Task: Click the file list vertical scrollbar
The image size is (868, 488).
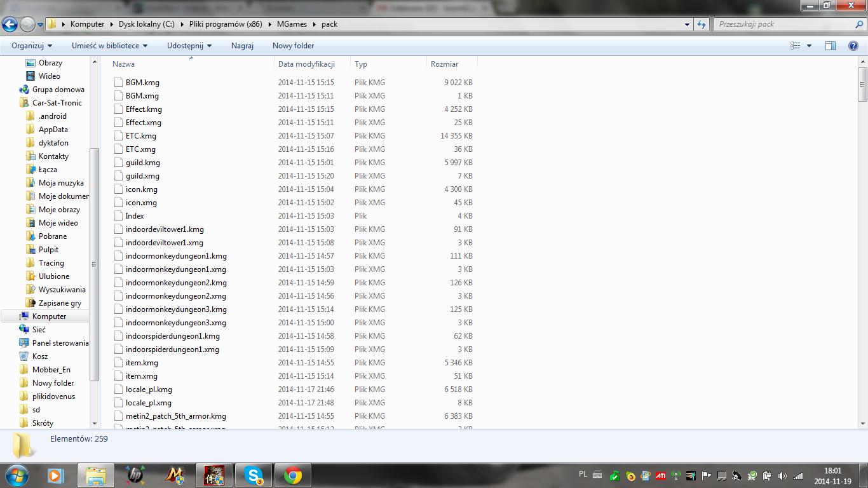Action: tap(862, 84)
